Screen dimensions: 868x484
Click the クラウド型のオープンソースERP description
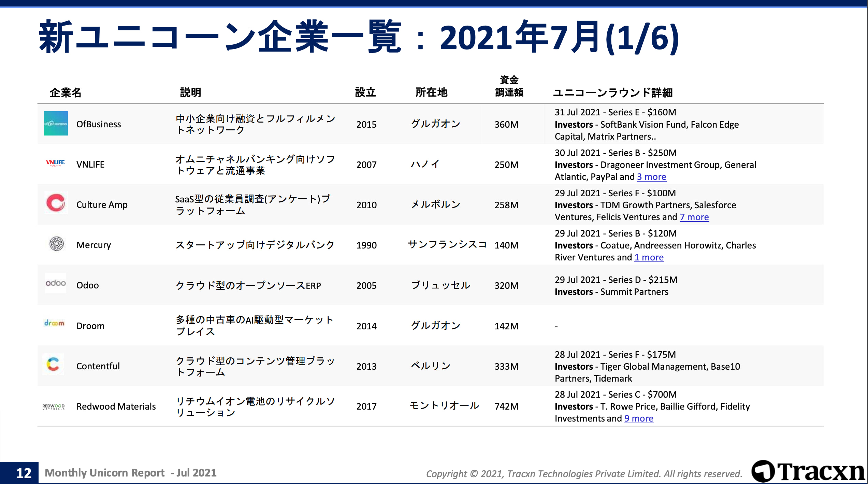tap(248, 285)
